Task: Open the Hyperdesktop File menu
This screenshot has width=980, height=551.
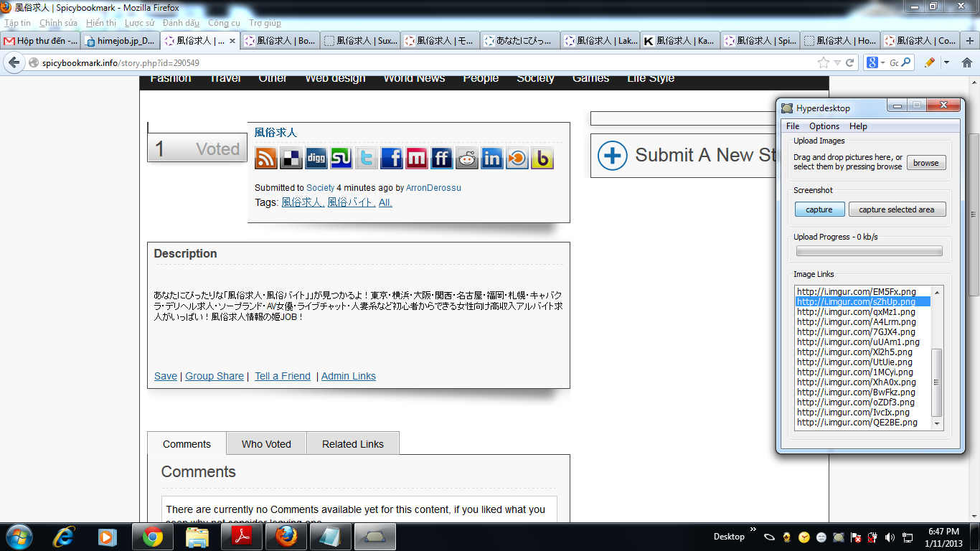Action: (x=793, y=126)
